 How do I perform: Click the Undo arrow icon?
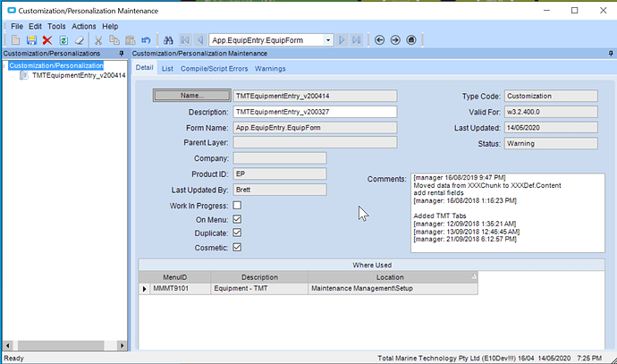147,40
